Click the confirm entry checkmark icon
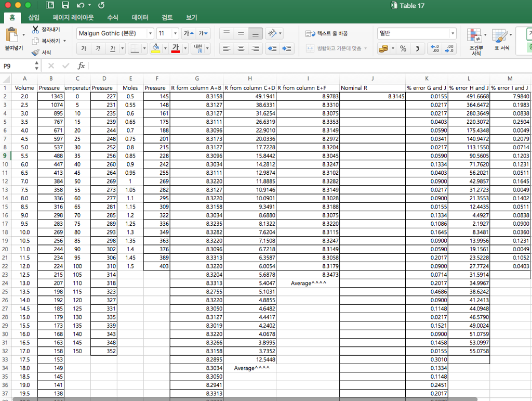This screenshot has width=532, height=401. [x=66, y=66]
